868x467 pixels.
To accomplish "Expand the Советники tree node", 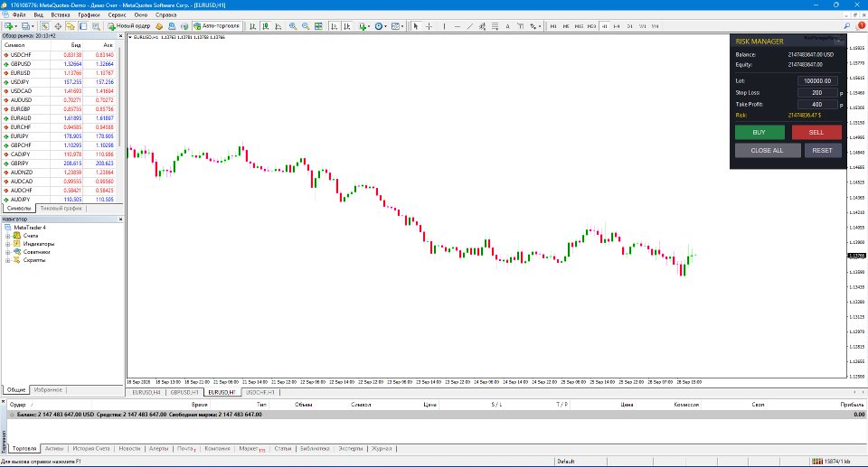I will 8,252.
